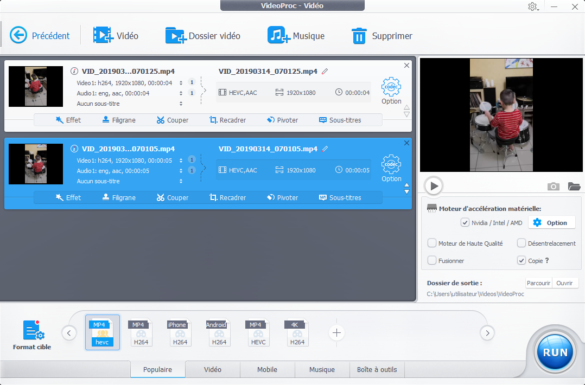Screen dimensions: 585x385
Task: Expand Video1 track options for 070105 video
Action: click(x=181, y=160)
